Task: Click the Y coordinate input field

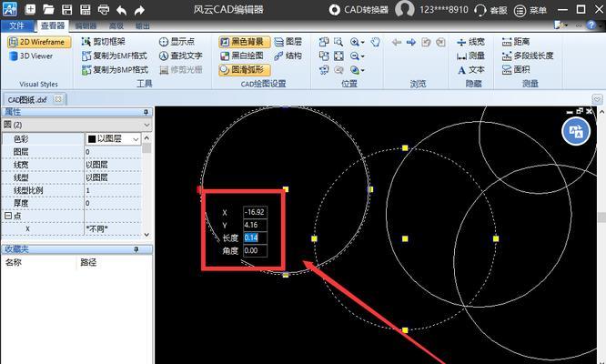Action: (x=255, y=225)
